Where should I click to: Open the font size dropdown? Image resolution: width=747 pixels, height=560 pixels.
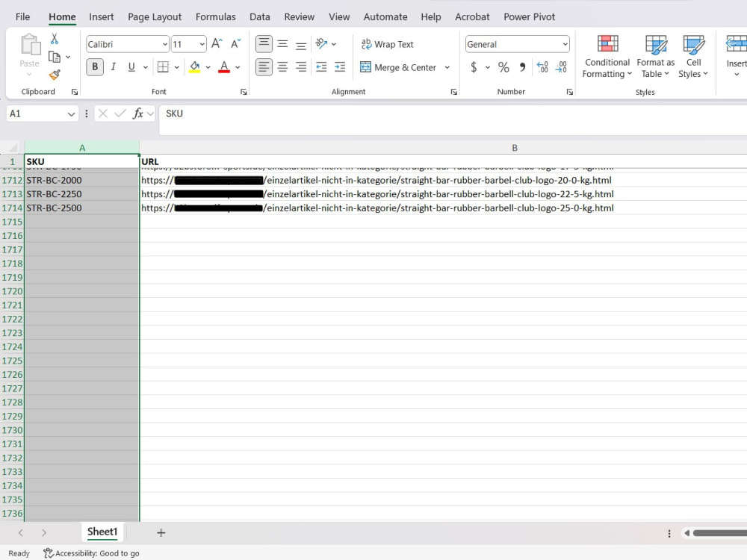click(200, 44)
